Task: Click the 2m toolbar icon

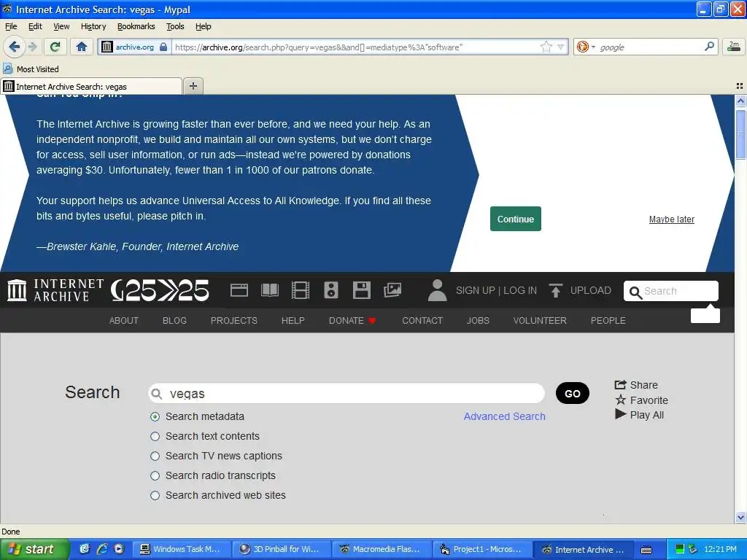Action: (x=734, y=46)
